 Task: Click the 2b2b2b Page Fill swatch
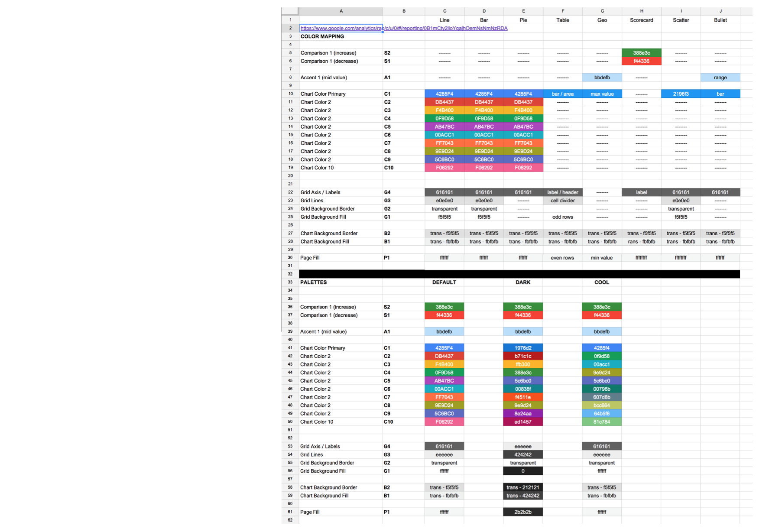pos(523,512)
